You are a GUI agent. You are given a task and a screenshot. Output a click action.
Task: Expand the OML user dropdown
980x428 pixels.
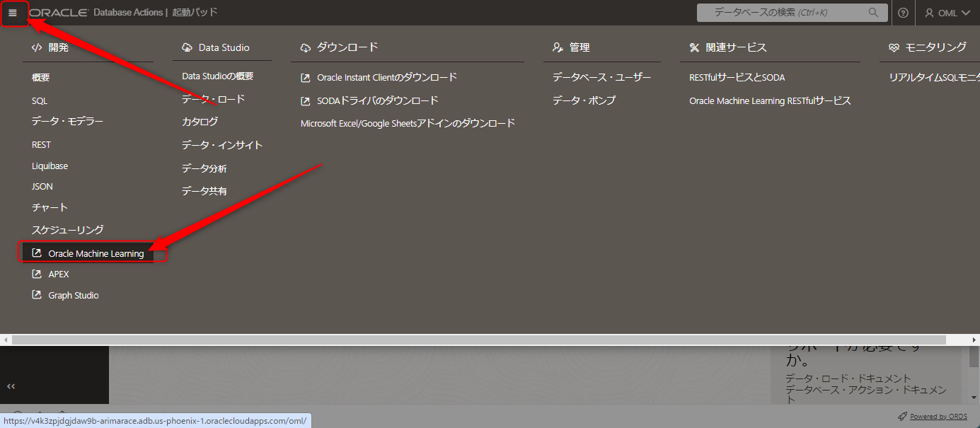[947, 13]
